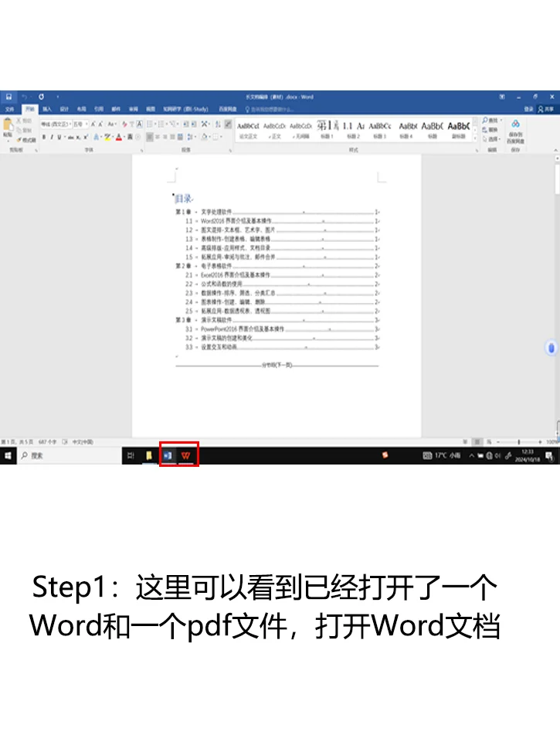Click the Tell Me search box
Viewport: 560px width, 742px height.
269,109
